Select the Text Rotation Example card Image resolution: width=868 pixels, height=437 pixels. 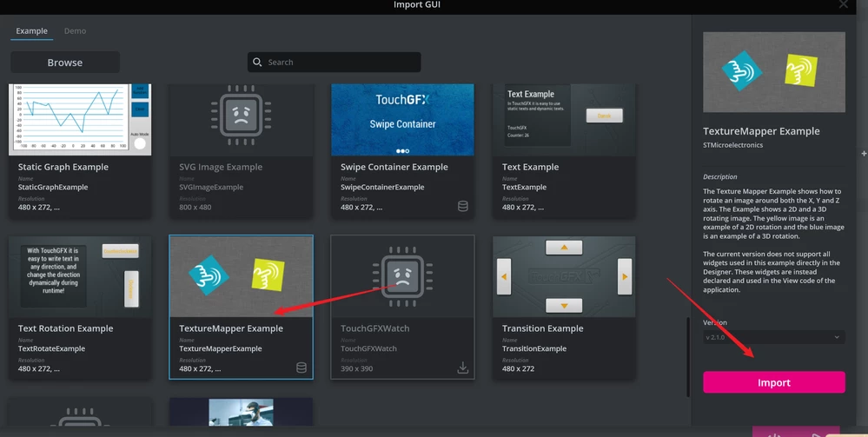[x=80, y=308]
